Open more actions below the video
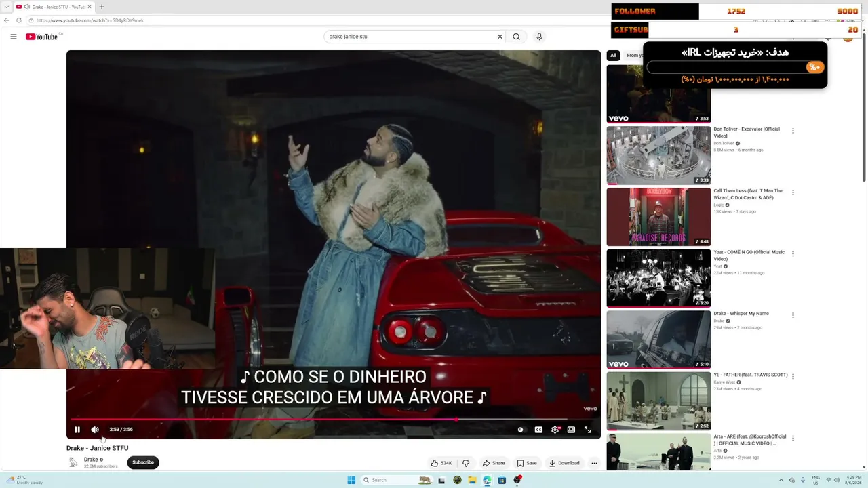Viewport: 868px width, 488px height. [x=594, y=463]
